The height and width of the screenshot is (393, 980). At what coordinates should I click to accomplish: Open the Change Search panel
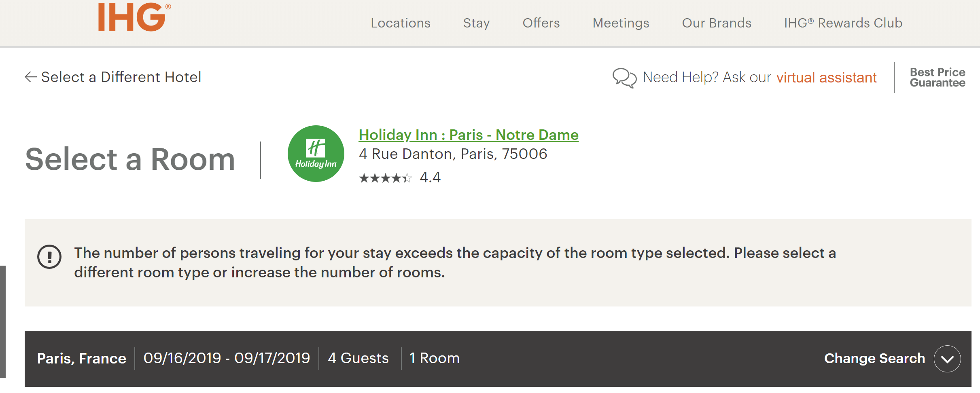tap(874, 359)
